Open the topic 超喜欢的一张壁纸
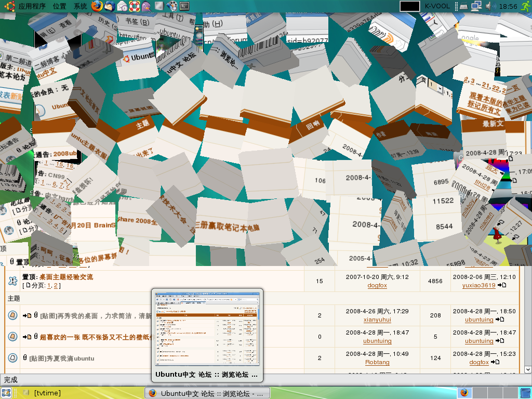This screenshot has width=532, height=399. (x=96, y=337)
